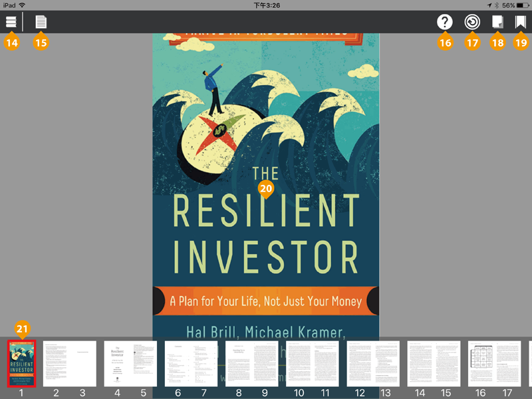Select the page 1 cover thumbnail

point(21,364)
